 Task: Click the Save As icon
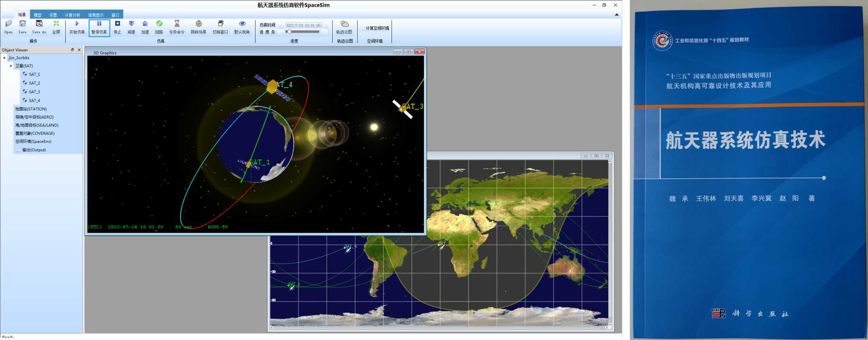point(39,26)
